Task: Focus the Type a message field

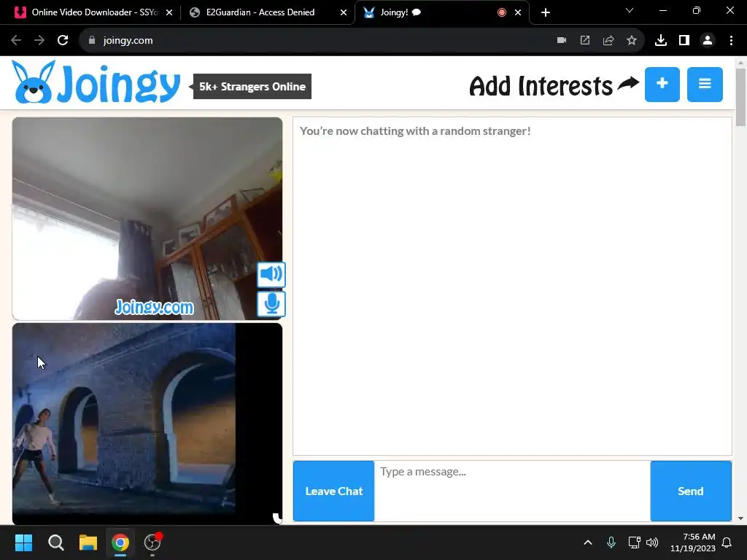Action: [x=512, y=491]
